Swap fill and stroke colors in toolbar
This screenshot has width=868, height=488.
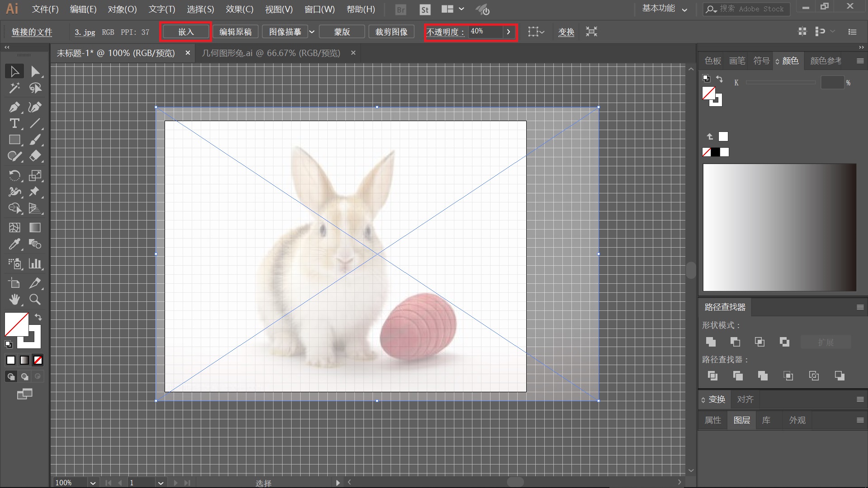(38, 317)
